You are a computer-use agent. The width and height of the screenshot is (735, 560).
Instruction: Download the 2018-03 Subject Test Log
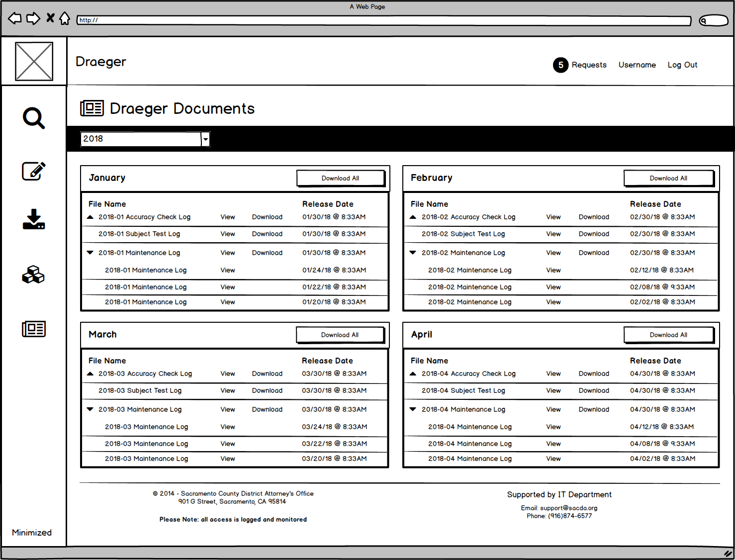(x=267, y=390)
